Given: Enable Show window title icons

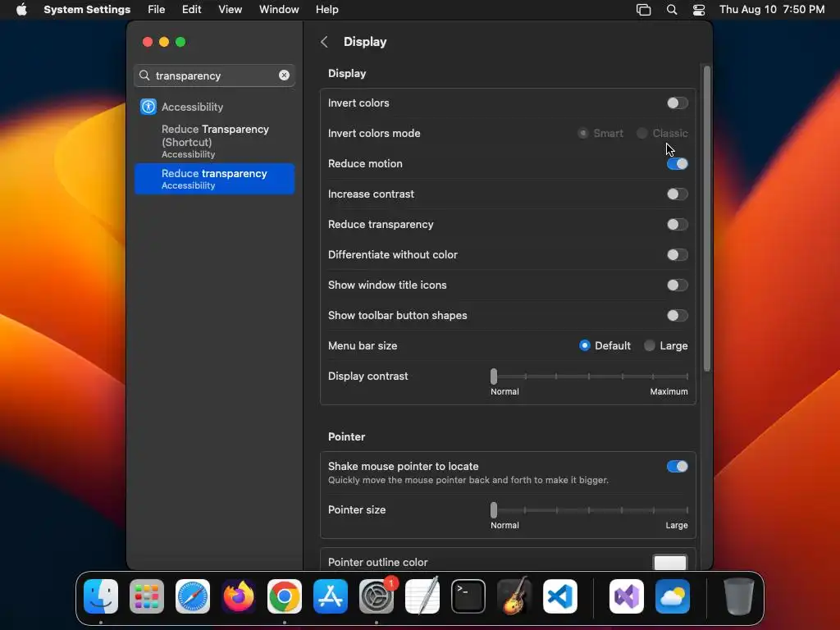Looking at the screenshot, I should click(677, 285).
